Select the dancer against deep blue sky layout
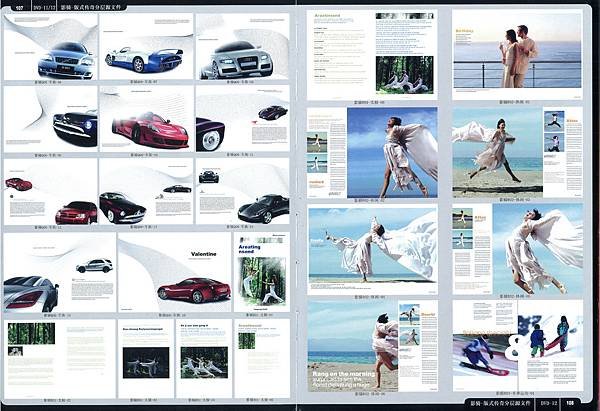The width and height of the screenshot is (600, 411). pyautogui.click(x=372, y=152)
